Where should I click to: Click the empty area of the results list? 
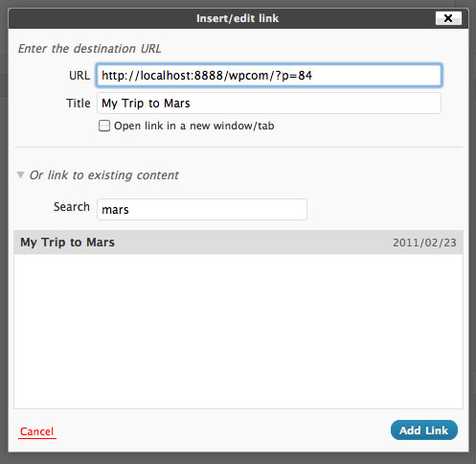(x=238, y=331)
